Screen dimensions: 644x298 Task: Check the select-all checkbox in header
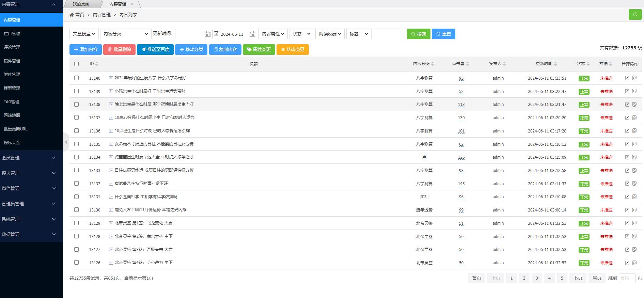click(x=76, y=64)
